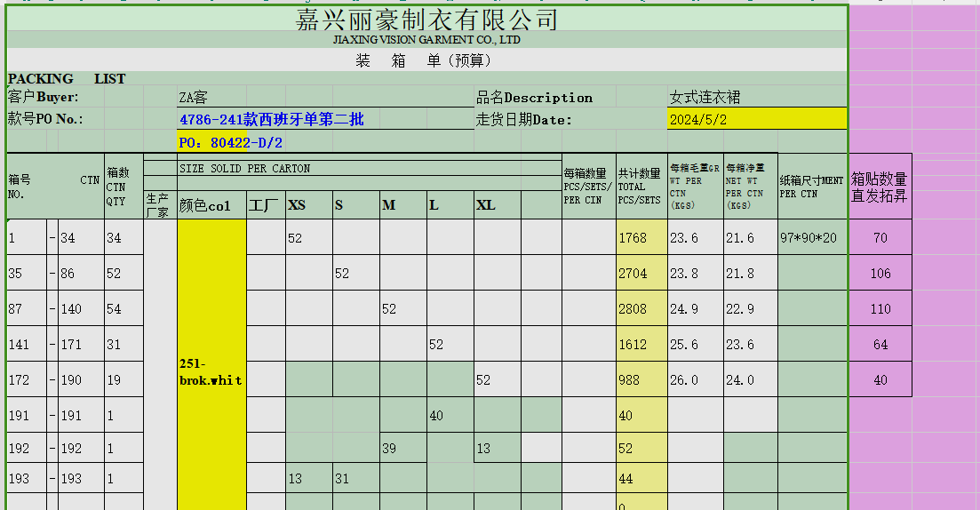Select the PO: 80422-D/2 cell
The width and height of the screenshot is (980, 510).
pyautogui.click(x=230, y=142)
